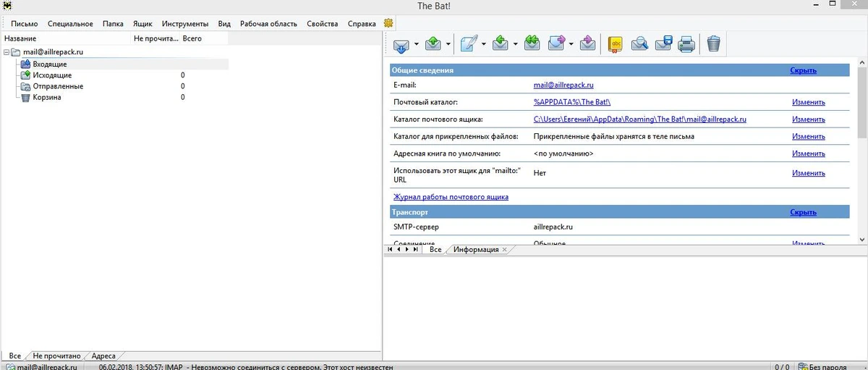Select the Отправленные folder
The height and width of the screenshot is (370, 868).
coord(58,86)
